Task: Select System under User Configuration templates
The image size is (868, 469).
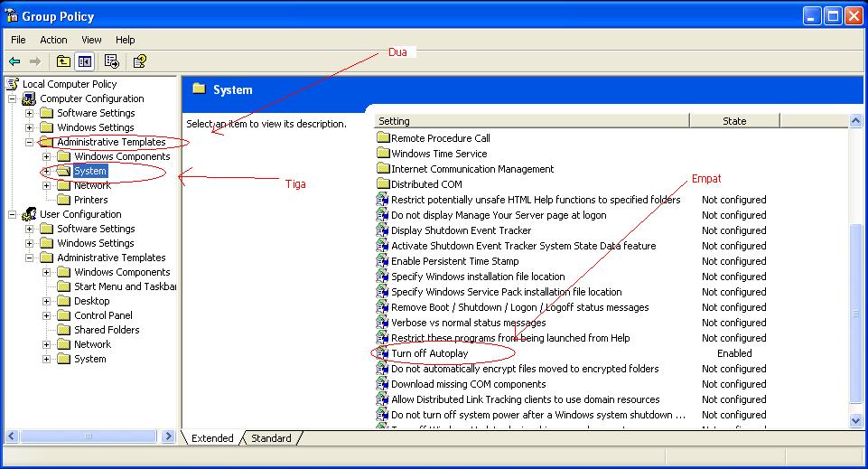Action: (x=89, y=359)
